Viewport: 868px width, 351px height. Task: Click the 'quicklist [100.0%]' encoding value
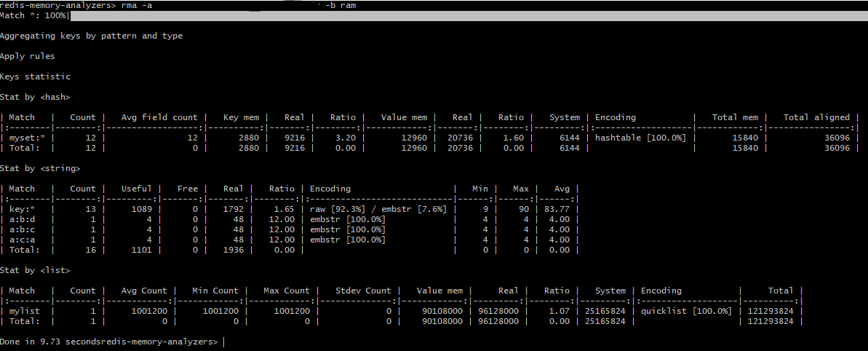[686, 311]
